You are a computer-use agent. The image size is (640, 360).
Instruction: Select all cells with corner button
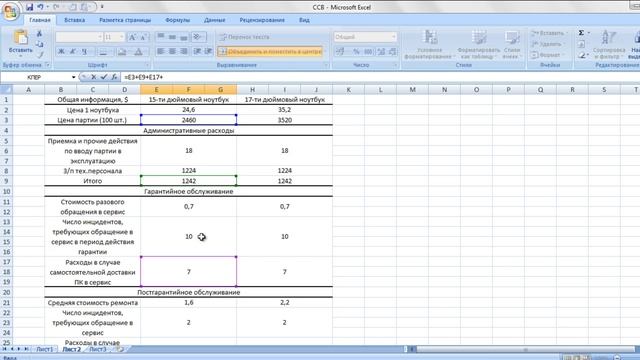[x=6, y=89]
